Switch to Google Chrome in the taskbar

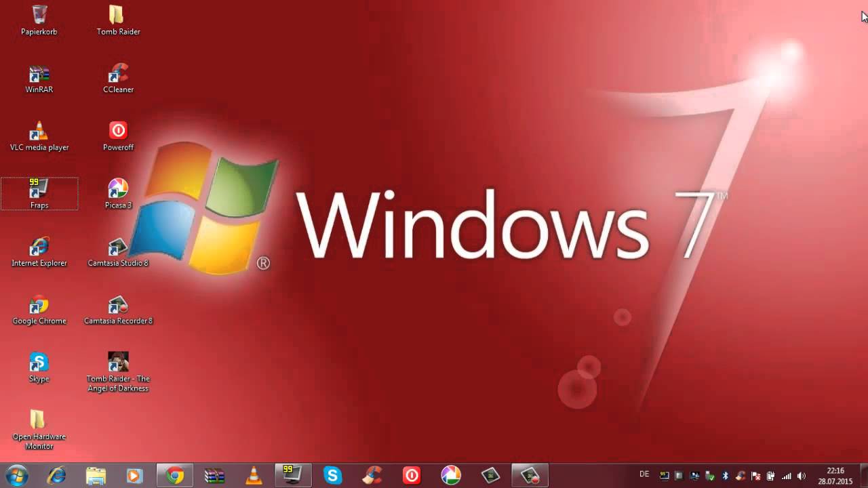coord(175,476)
